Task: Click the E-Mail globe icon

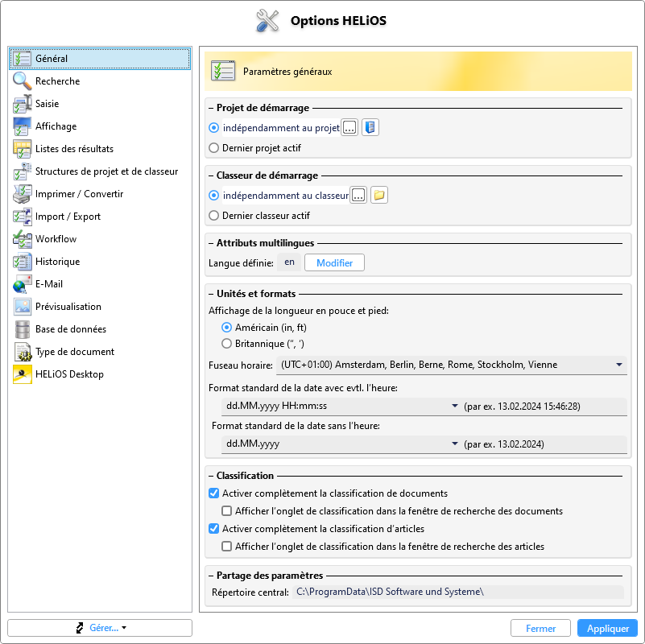Action: coord(22,284)
